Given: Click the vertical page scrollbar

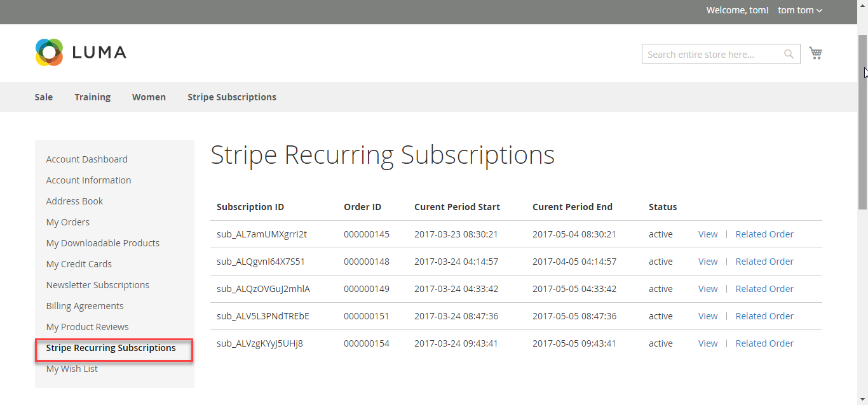Looking at the screenshot, I should tap(862, 121).
